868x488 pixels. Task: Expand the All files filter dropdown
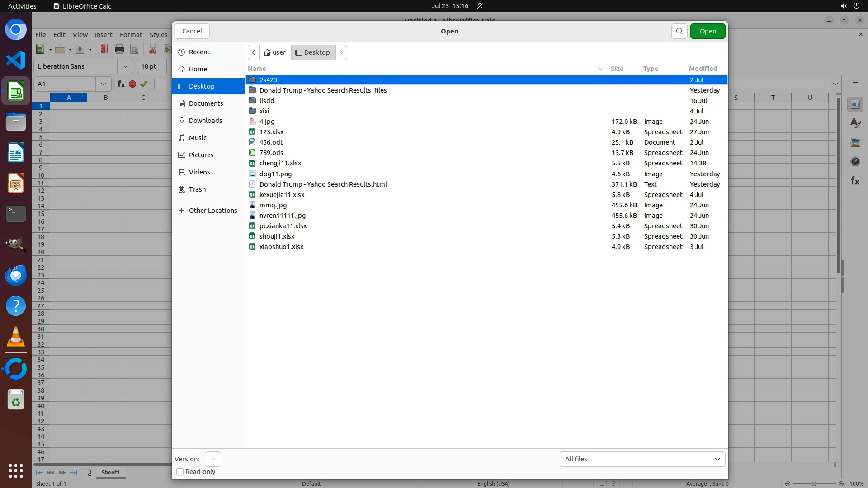point(642,459)
